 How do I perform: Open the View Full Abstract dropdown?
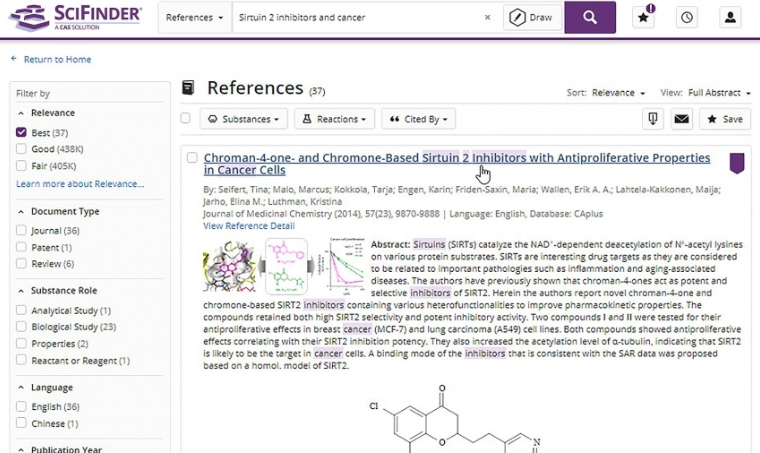click(x=718, y=93)
